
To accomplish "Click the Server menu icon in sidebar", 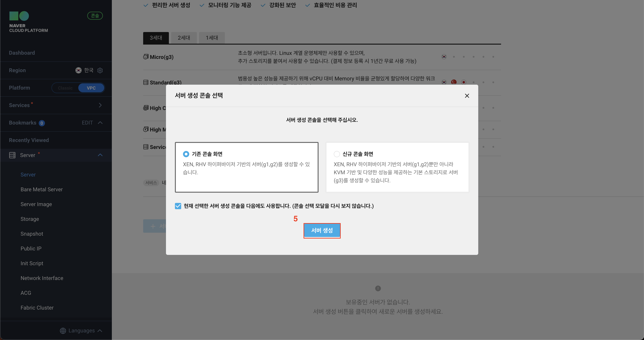I will click(12, 155).
